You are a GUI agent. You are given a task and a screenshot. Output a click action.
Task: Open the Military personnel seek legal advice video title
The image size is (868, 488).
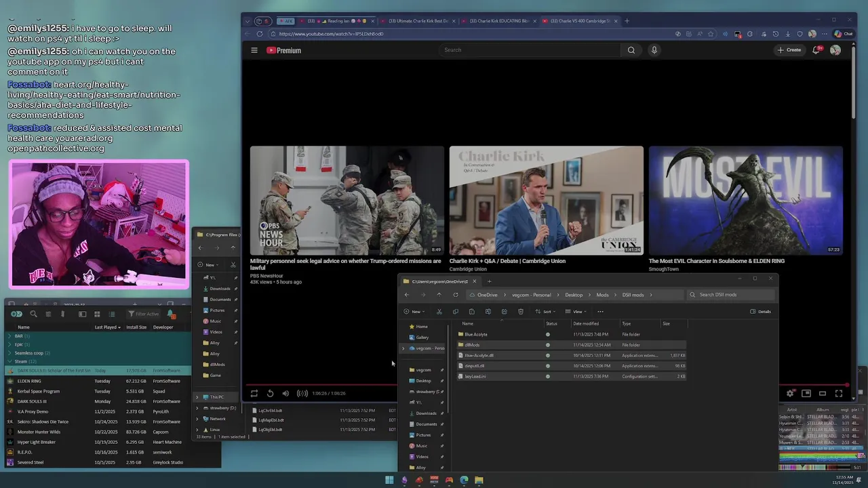click(x=345, y=264)
